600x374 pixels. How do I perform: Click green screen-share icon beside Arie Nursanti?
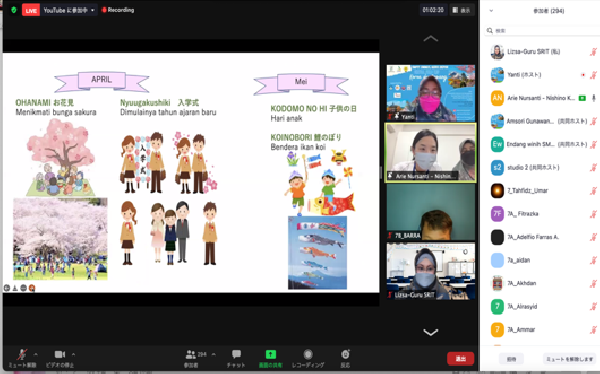coord(582,98)
